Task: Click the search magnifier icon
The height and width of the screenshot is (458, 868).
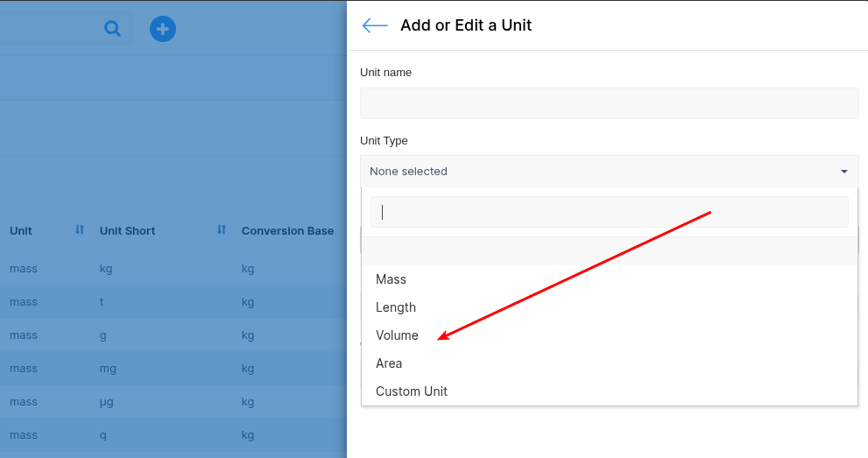Action: 112,29
